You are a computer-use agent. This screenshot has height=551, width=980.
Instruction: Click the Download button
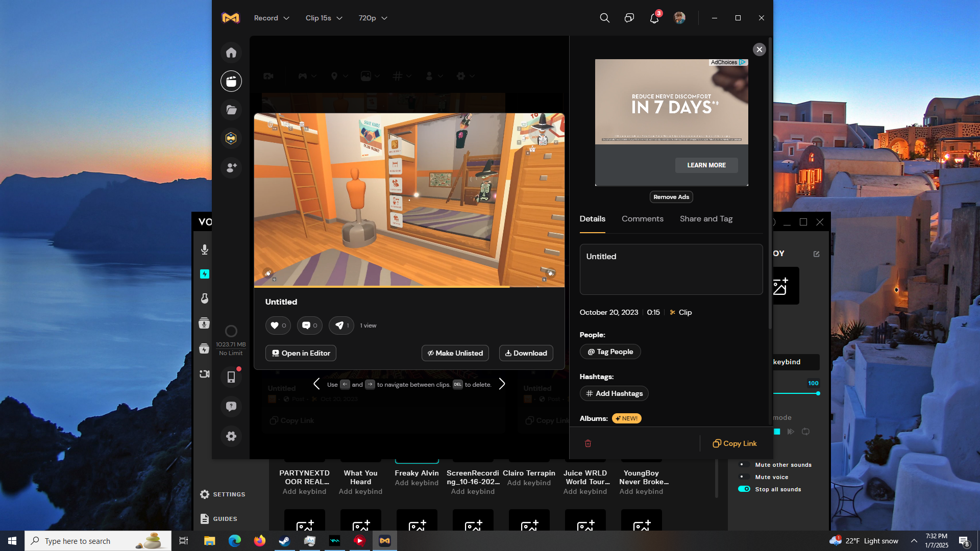[x=526, y=353]
